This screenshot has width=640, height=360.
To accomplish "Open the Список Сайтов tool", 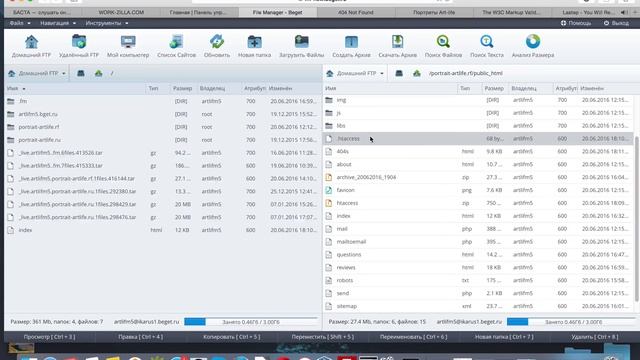I will [x=176, y=46].
